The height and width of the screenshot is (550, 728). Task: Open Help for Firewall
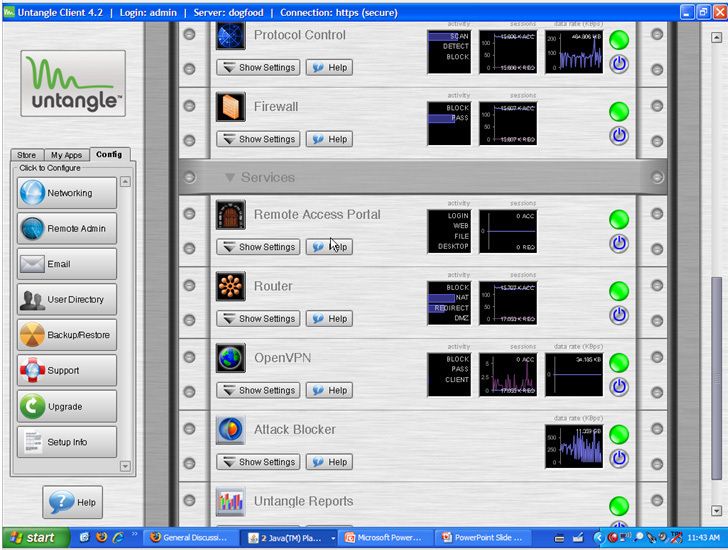coord(329,139)
